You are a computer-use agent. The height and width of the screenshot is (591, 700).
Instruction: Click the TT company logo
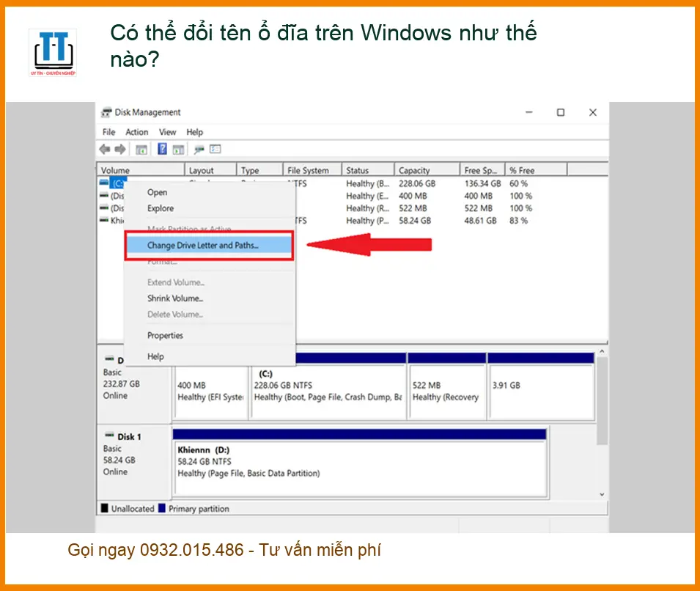click(x=53, y=52)
